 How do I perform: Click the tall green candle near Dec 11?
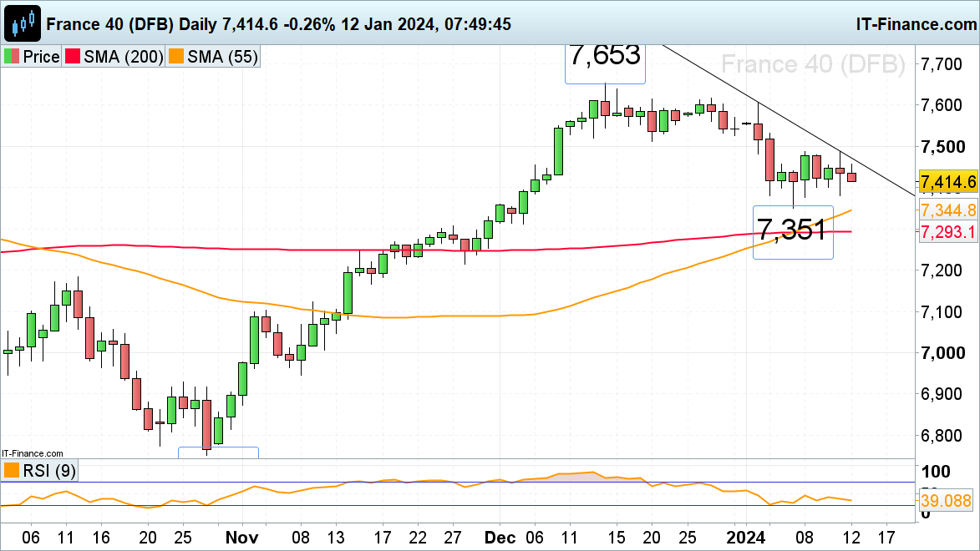[x=558, y=151]
